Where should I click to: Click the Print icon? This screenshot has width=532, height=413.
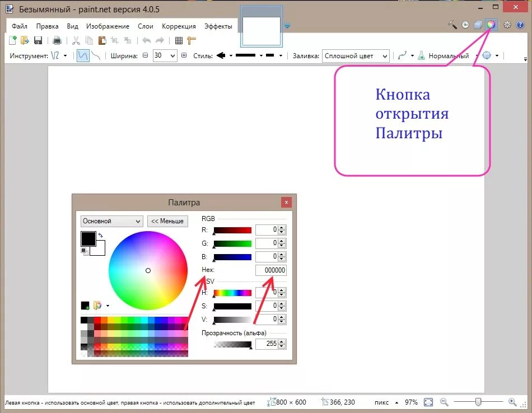point(57,40)
